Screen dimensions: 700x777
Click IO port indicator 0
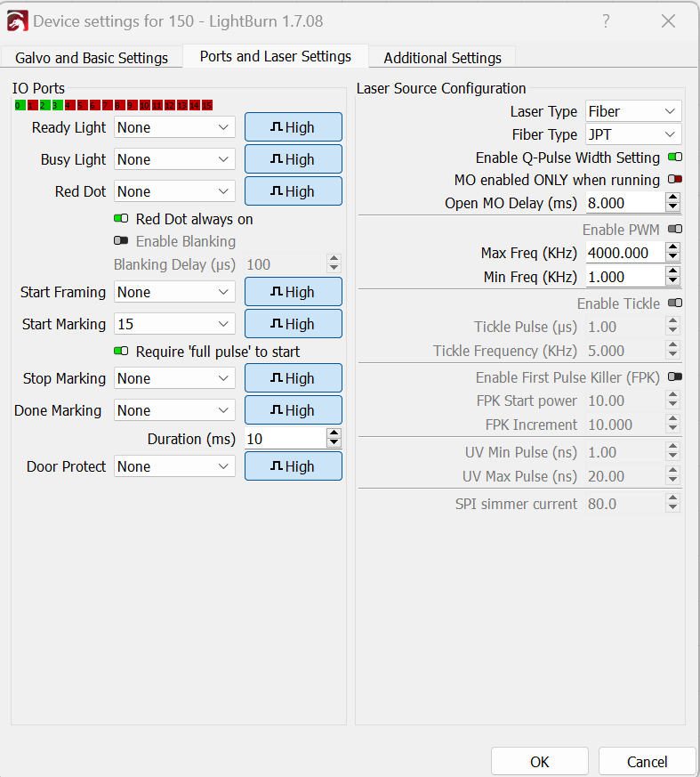pos(20,105)
